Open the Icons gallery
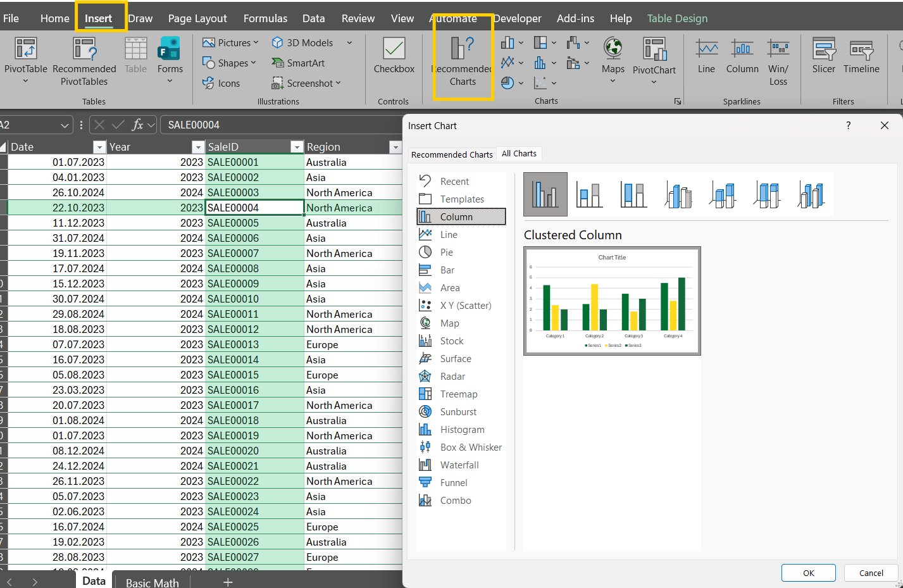 pyautogui.click(x=221, y=83)
